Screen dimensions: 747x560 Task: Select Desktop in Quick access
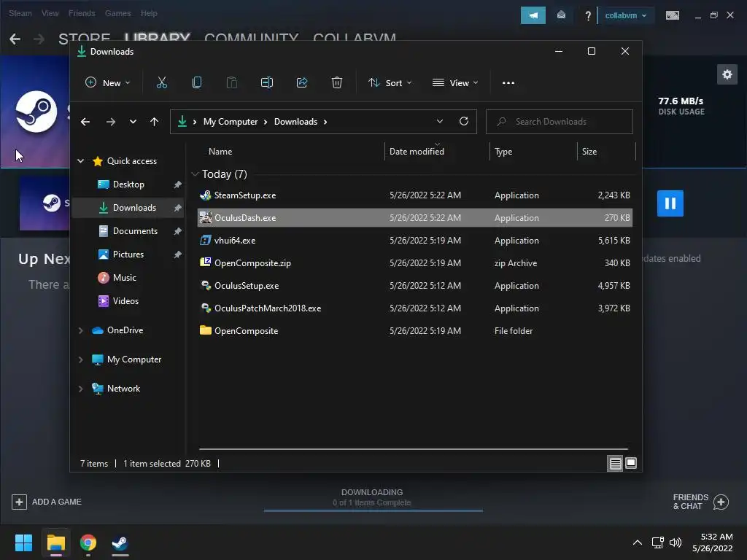[x=128, y=184]
